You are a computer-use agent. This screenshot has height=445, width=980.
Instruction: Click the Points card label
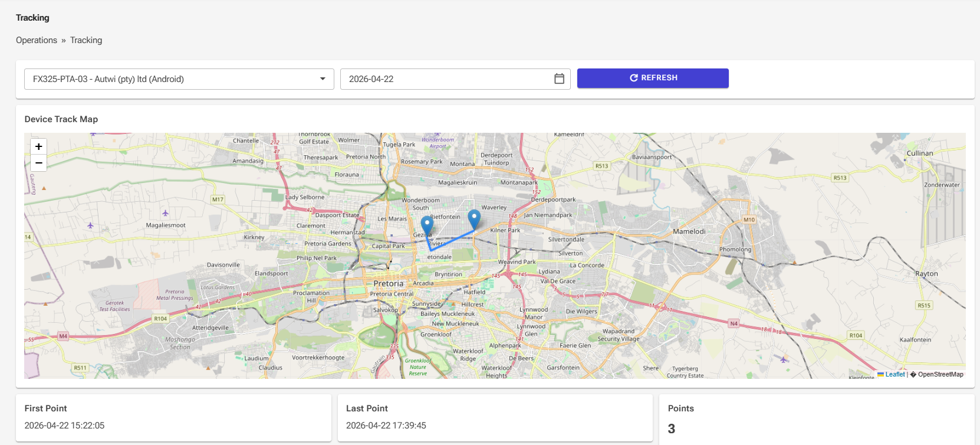(x=681, y=408)
